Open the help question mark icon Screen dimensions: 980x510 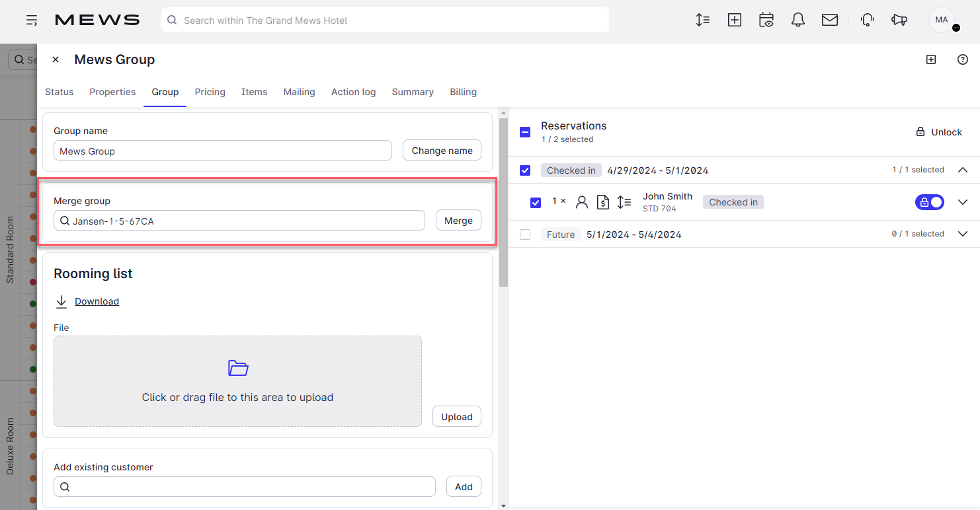point(963,59)
